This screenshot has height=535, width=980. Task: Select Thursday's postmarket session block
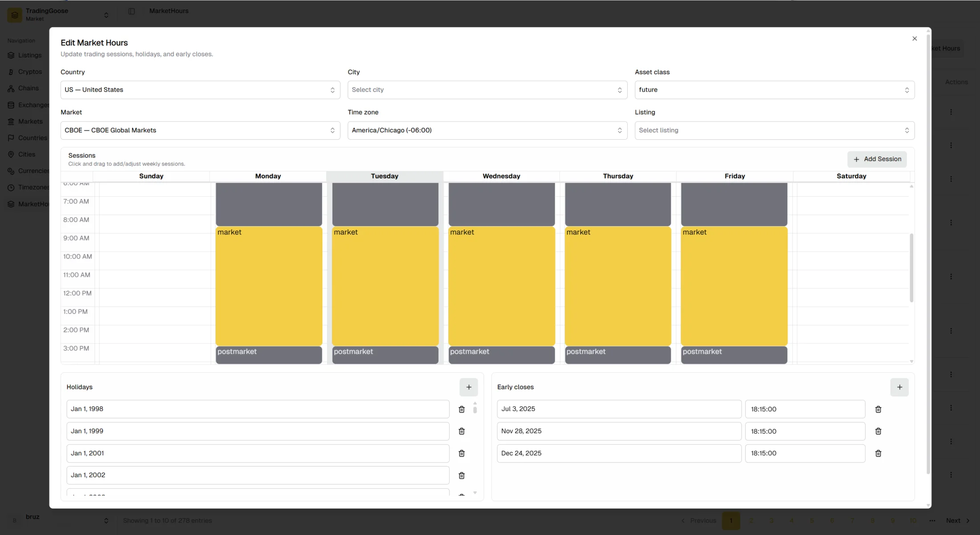[x=618, y=355]
